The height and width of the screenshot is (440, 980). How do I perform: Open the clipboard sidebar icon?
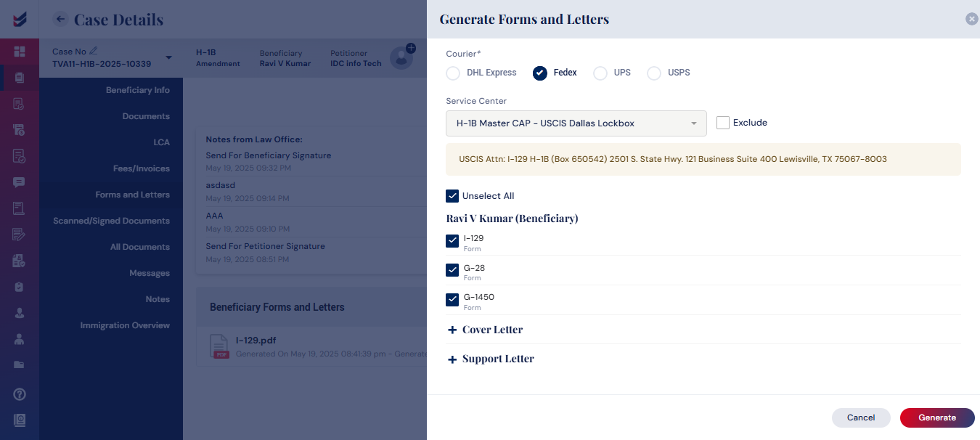tap(20, 287)
